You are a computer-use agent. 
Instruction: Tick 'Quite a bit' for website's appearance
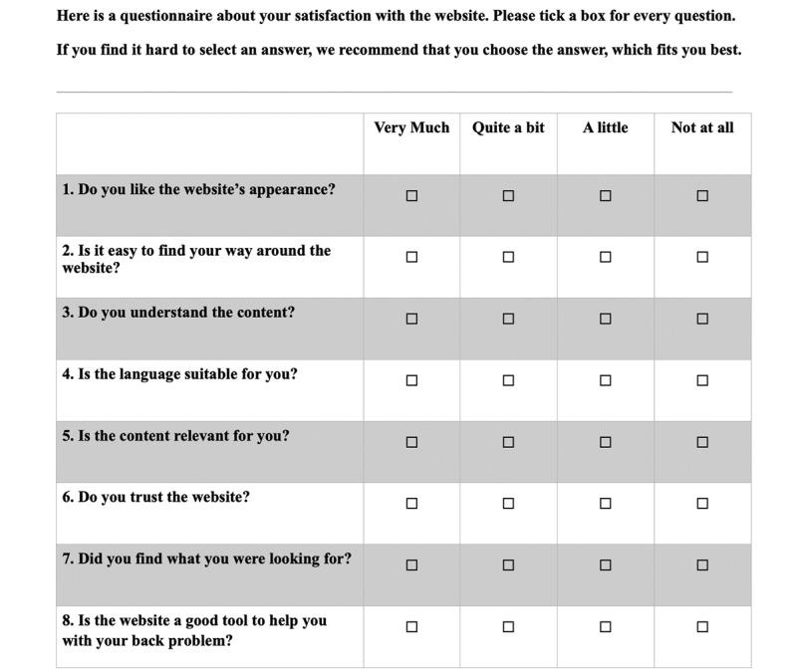pos(508,196)
